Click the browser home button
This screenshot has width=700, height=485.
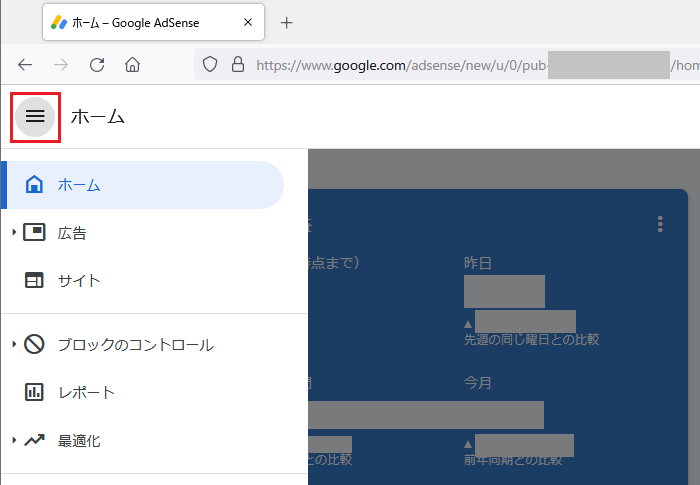[132, 65]
